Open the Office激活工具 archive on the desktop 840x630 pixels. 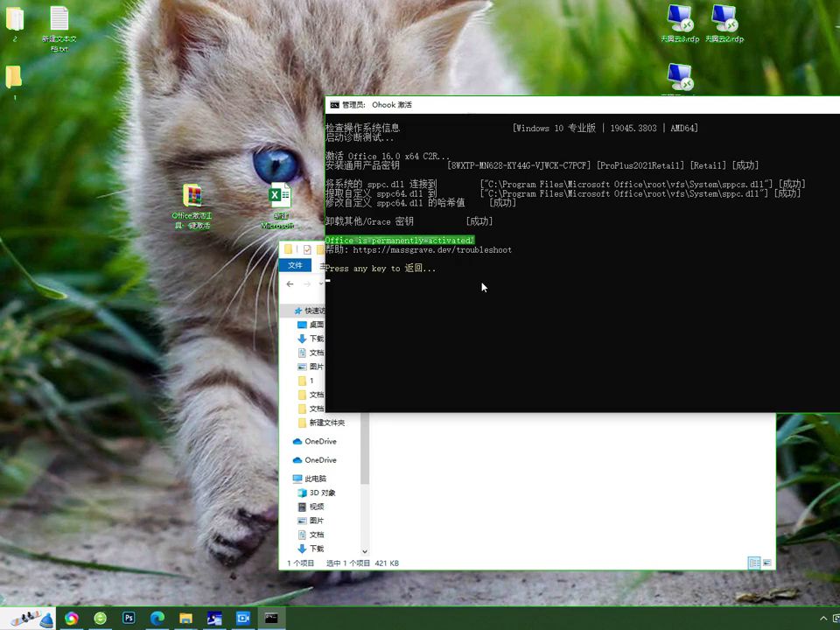192,206
